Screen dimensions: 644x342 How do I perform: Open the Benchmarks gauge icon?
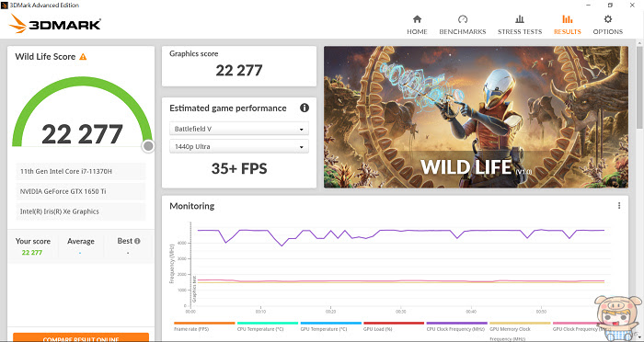tap(463, 19)
